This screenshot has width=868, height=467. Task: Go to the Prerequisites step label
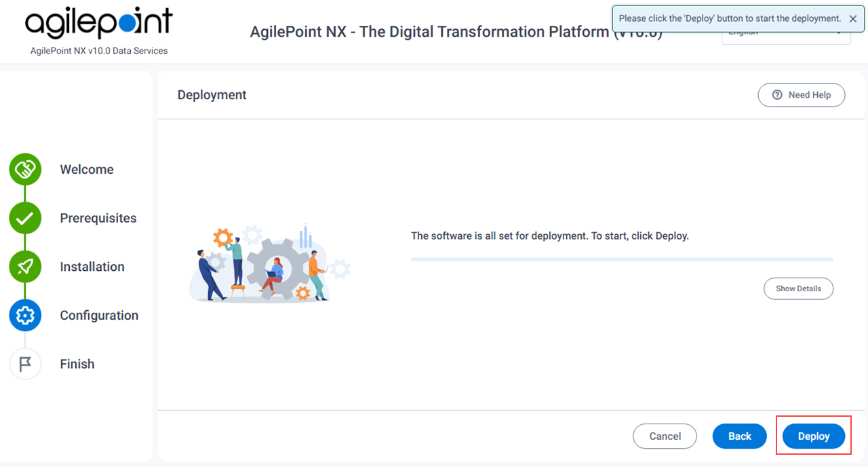[98, 219]
